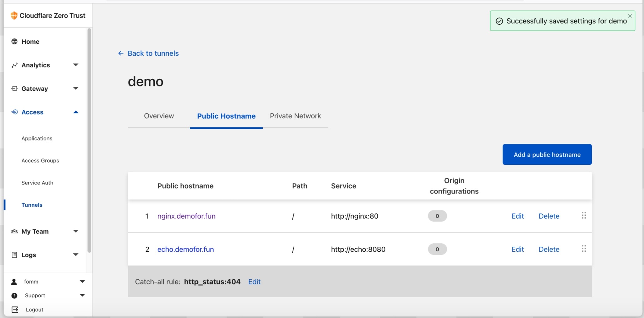Click the Support question mark icon
The width and height of the screenshot is (644, 318).
pos(14,295)
